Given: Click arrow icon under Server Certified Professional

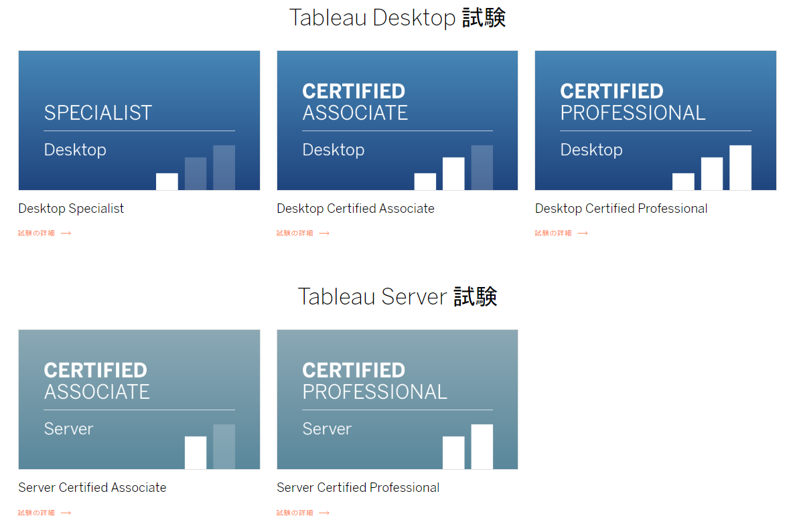Looking at the screenshot, I should [x=324, y=513].
